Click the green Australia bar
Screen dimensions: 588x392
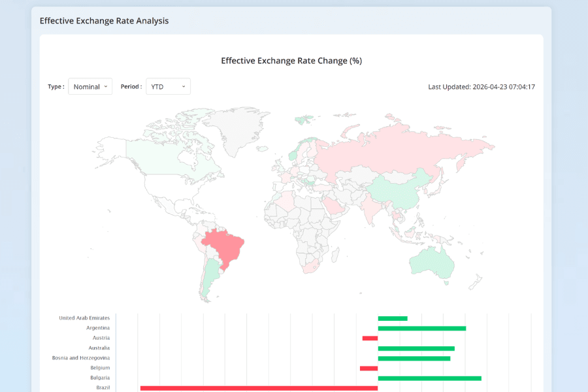[x=416, y=348]
